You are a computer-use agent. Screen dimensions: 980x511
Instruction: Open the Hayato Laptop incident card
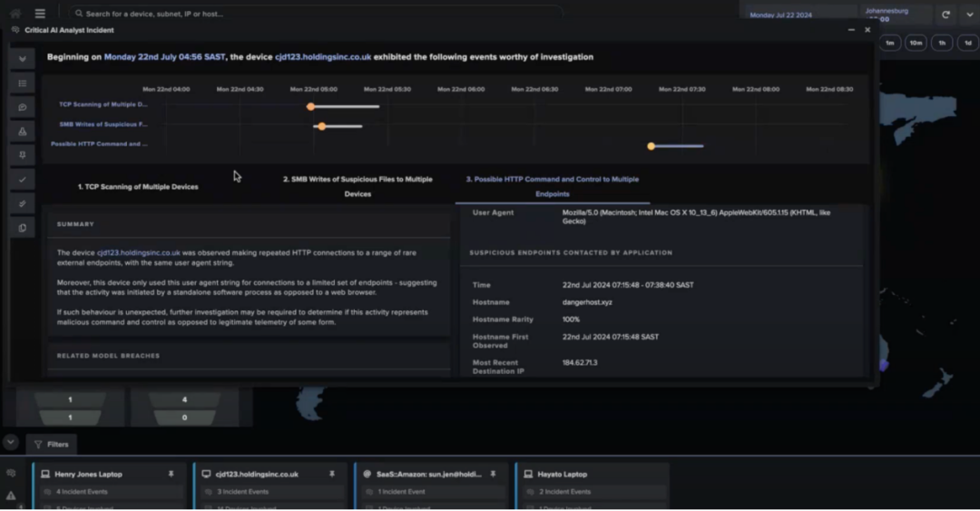[593, 486]
